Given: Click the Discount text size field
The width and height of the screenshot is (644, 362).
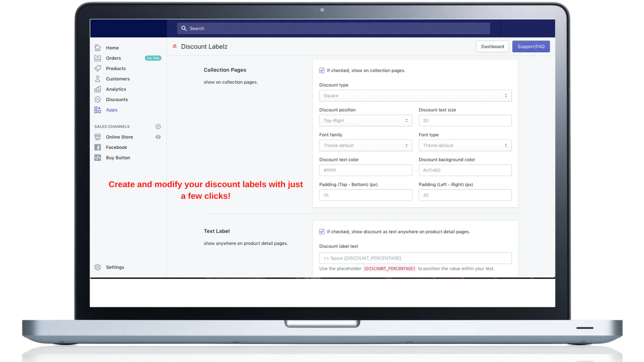Looking at the screenshot, I should pos(465,121).
